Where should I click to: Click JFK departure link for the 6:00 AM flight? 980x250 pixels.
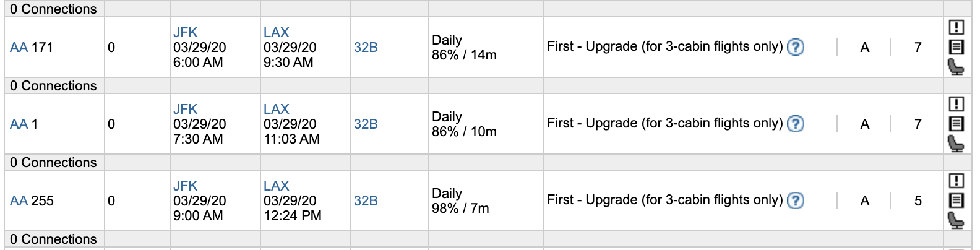(x=185, y=32)
